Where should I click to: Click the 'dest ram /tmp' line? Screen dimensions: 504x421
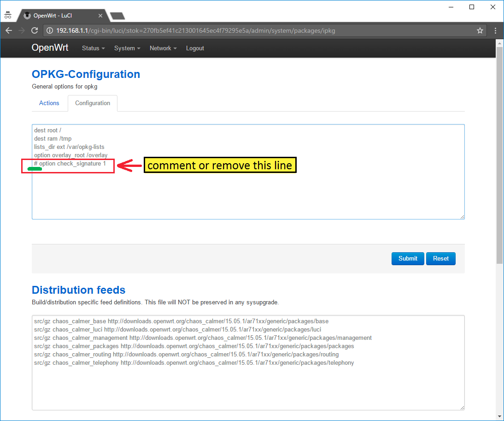pos(53,139)
